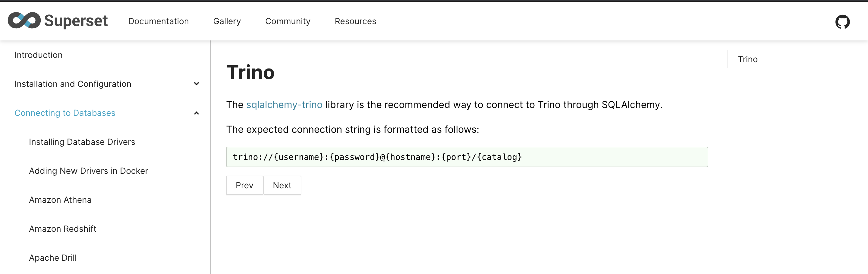This screenshot has height=274, width=868.
Task: Click the Prev button
Action: pos(244,185)
